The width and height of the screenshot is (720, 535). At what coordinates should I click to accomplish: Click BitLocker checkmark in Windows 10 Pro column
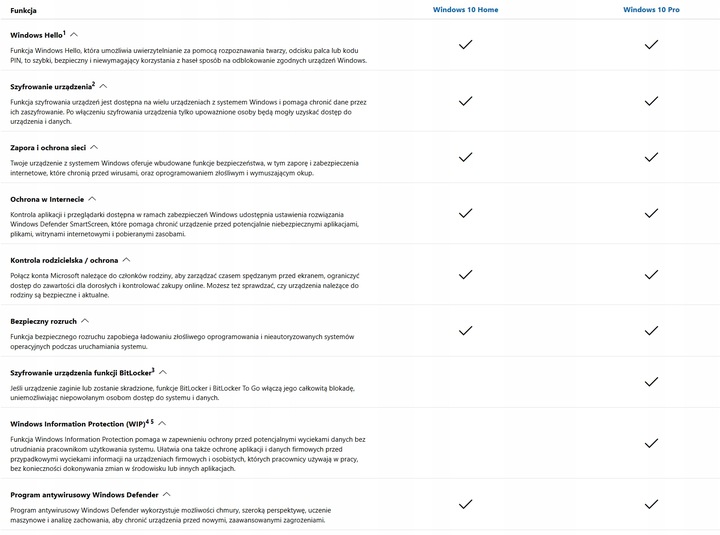(x=651, y=381)
